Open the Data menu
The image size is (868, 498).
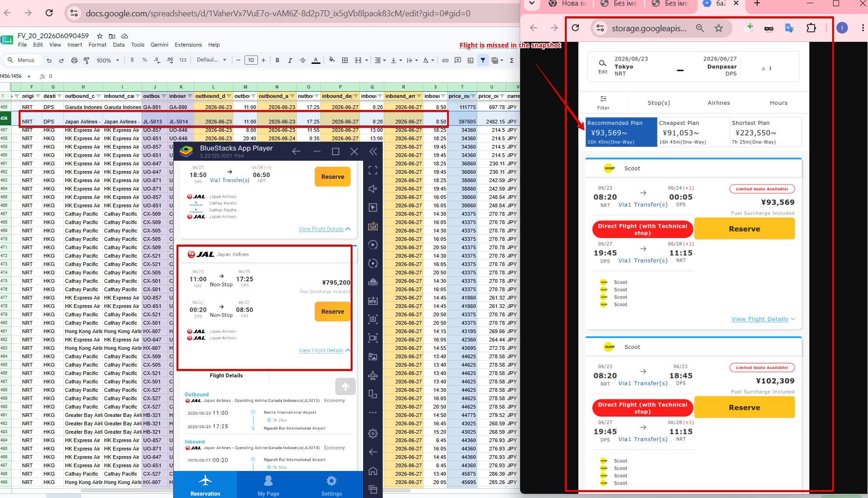click(x=119, y=45)
